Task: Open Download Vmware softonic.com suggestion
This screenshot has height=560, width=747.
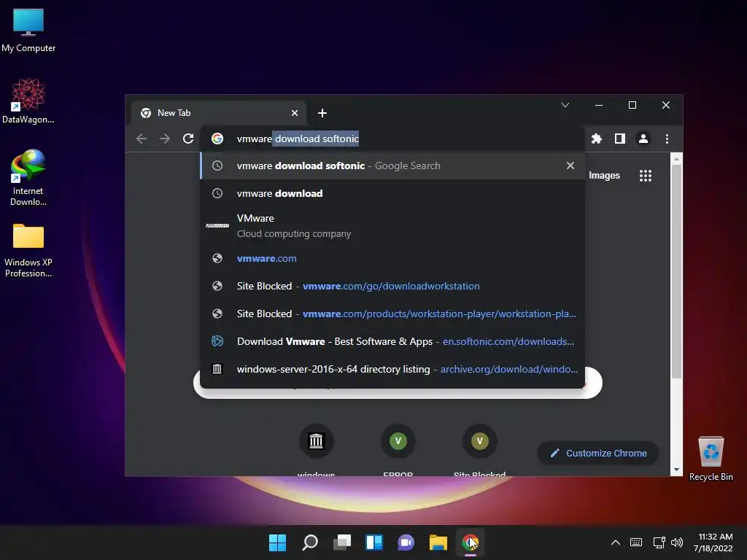Action: [x=392, y=341]
